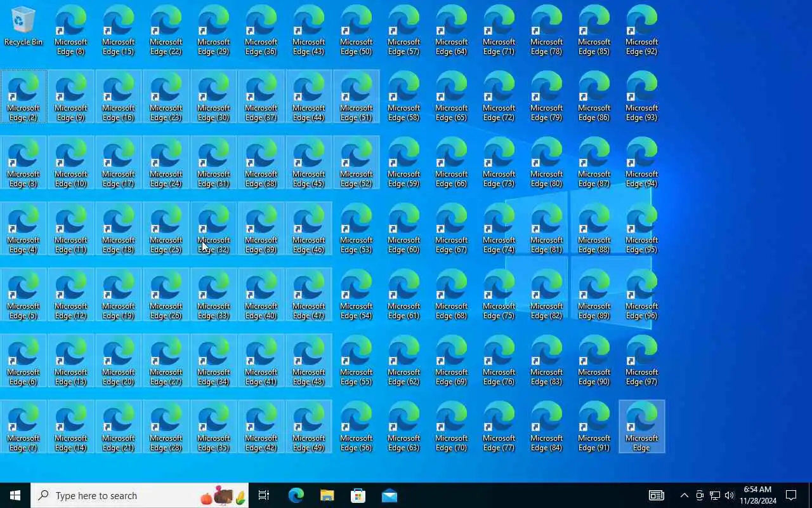
Task: Select Microsoft Edge (70) icon
Action: click(x=452, y=427)
